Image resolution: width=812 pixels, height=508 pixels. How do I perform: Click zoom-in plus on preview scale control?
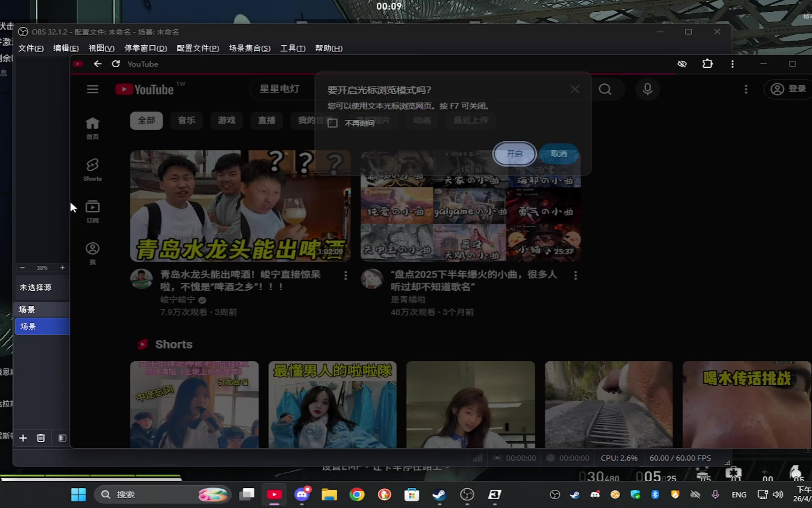pyautogui.click(x=62, y=268)
